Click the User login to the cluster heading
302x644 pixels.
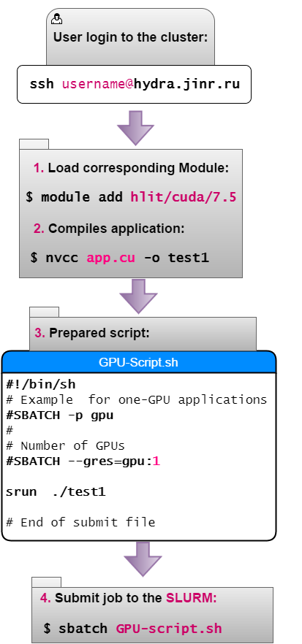130,37
